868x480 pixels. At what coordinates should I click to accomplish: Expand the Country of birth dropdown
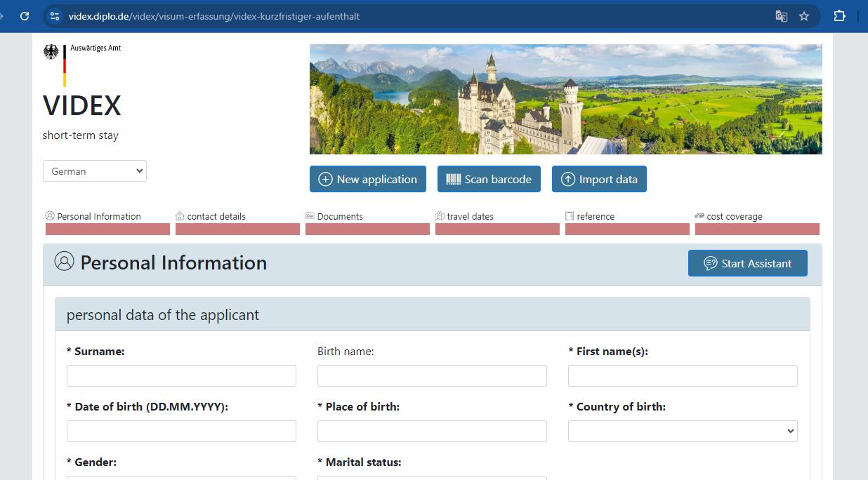pos(682,431)
